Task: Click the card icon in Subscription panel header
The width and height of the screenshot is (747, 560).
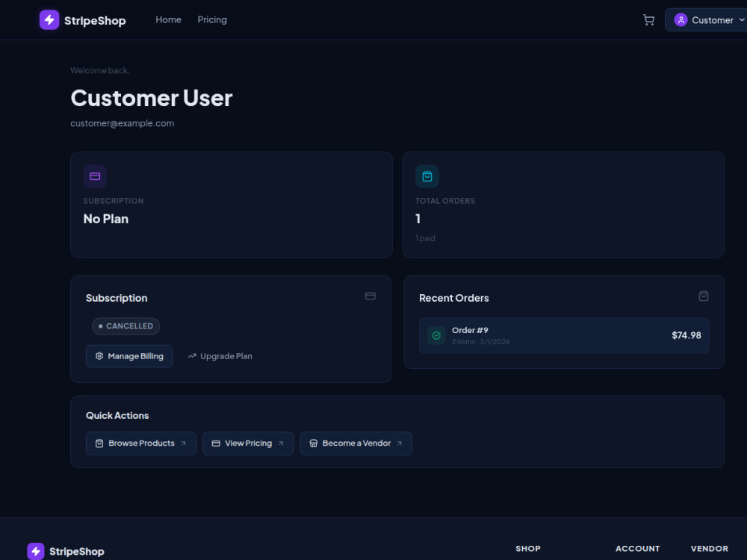Action: (371, 296)
